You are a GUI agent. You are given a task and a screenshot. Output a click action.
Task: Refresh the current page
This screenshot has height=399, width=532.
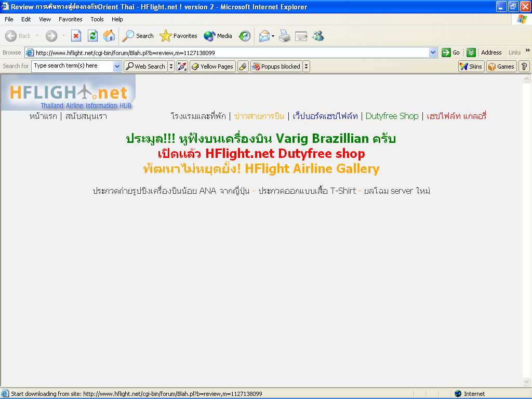tap(92, 36)
